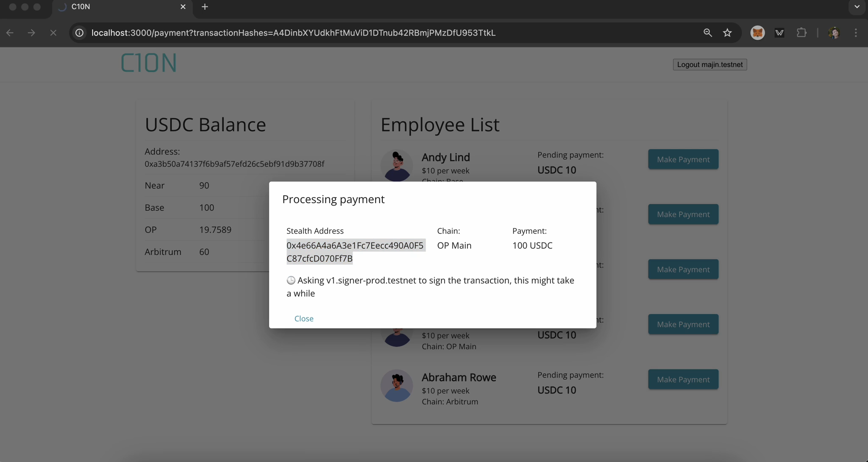Open the browser zoom magnifier
The height and width of the screenshot is (462, 868).
[707, 33]
